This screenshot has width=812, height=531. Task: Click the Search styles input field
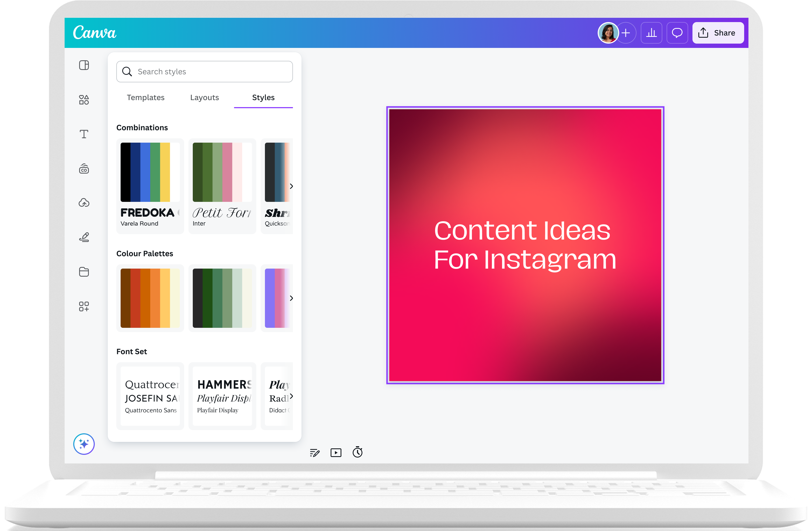204,72
